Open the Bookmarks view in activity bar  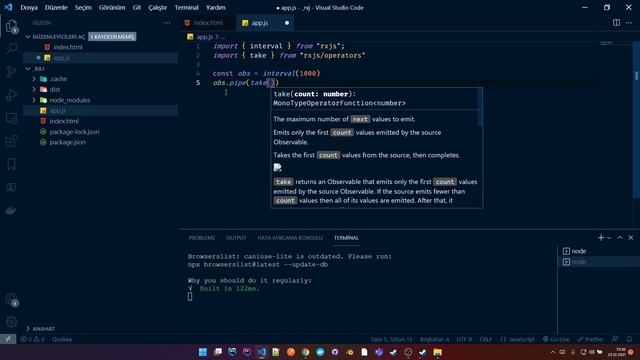pyautogui.click(x=11, y=164)
